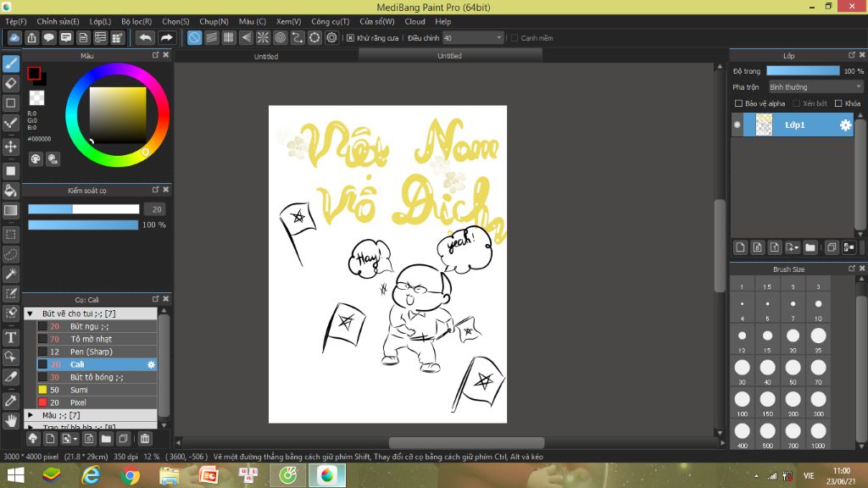Click the brush size slider showing 20

click(84, 209)
